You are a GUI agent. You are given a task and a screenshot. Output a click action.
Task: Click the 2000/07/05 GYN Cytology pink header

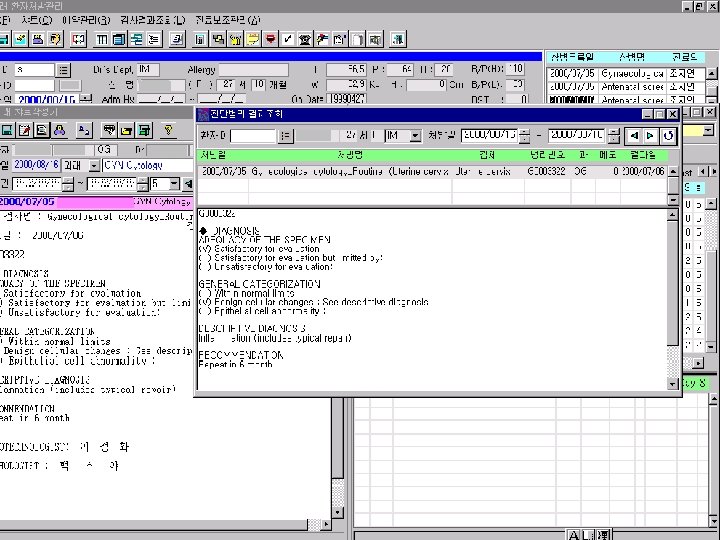(96, 202)
